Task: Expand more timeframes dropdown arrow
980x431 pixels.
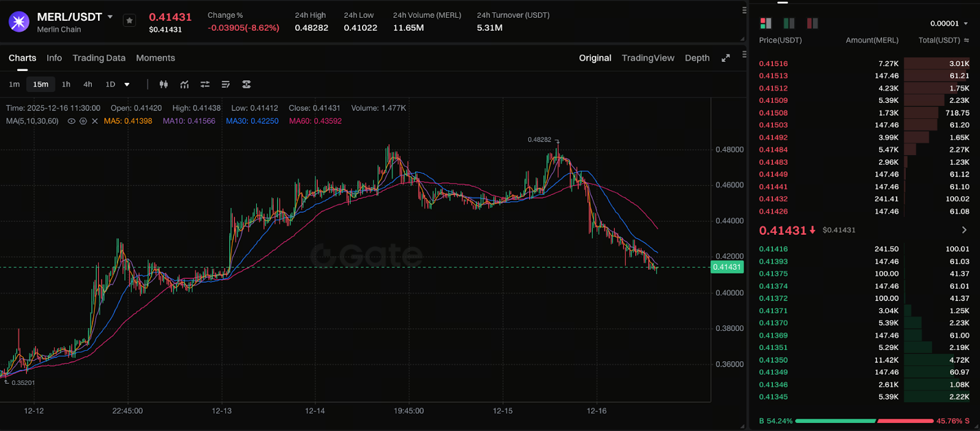Action: [127, 85]
